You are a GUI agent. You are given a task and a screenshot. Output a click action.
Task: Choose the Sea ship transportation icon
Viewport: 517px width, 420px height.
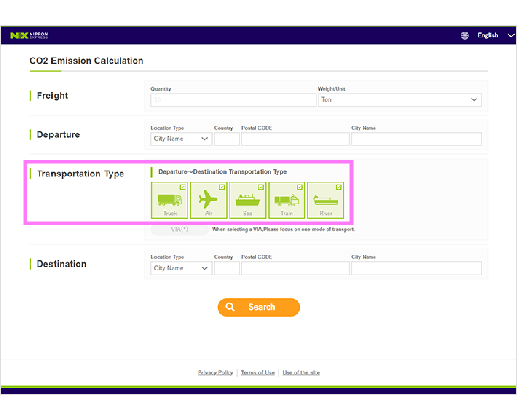tap(247, 200)
